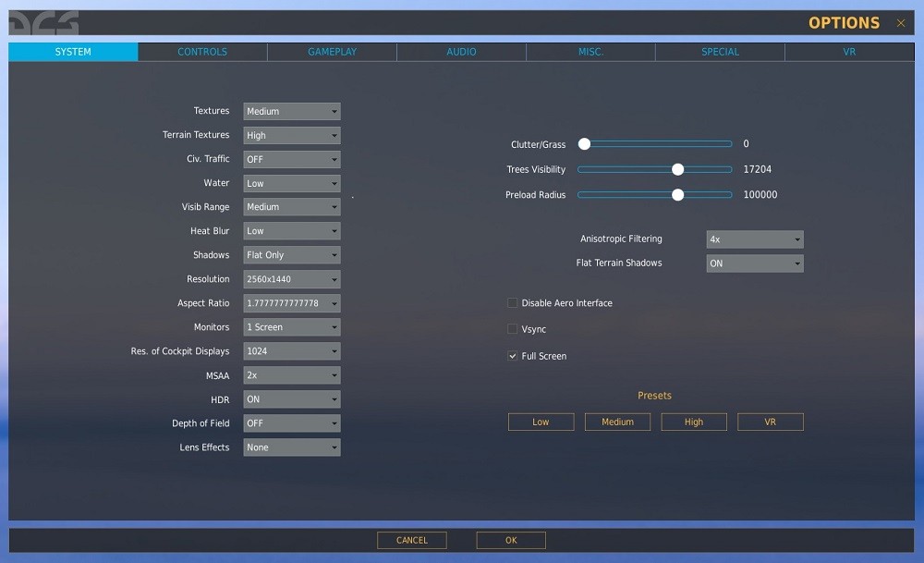
Task: Open Res. of Cockpit Displays dropdown
Action: click(292, 351)
